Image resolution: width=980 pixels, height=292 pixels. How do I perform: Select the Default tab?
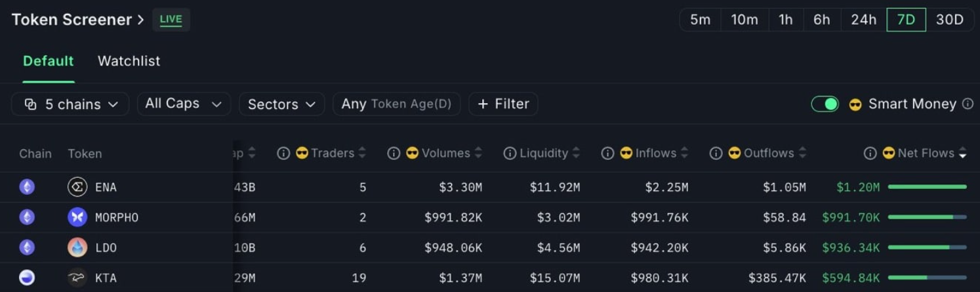coord(49,61)
